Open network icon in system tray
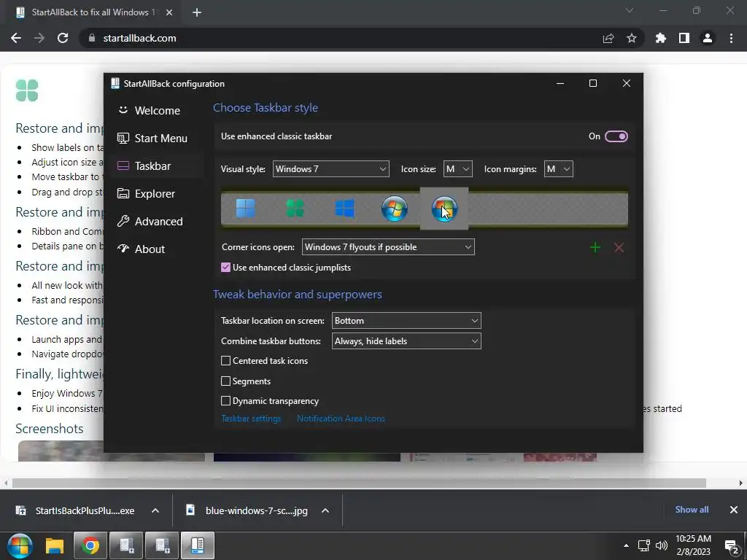Screen dimensions: 747x560 pyautogui.click(x=644, y=545)
